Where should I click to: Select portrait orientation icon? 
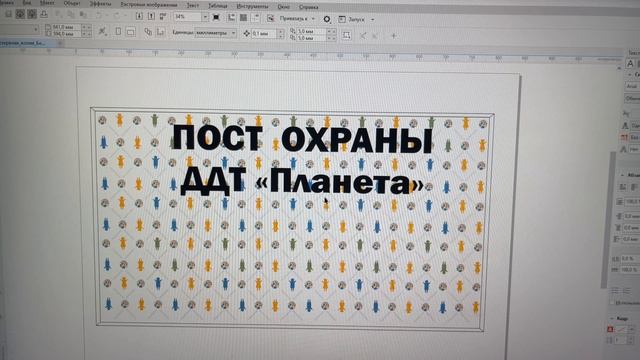pyautogui.click(x=118, y=31)
